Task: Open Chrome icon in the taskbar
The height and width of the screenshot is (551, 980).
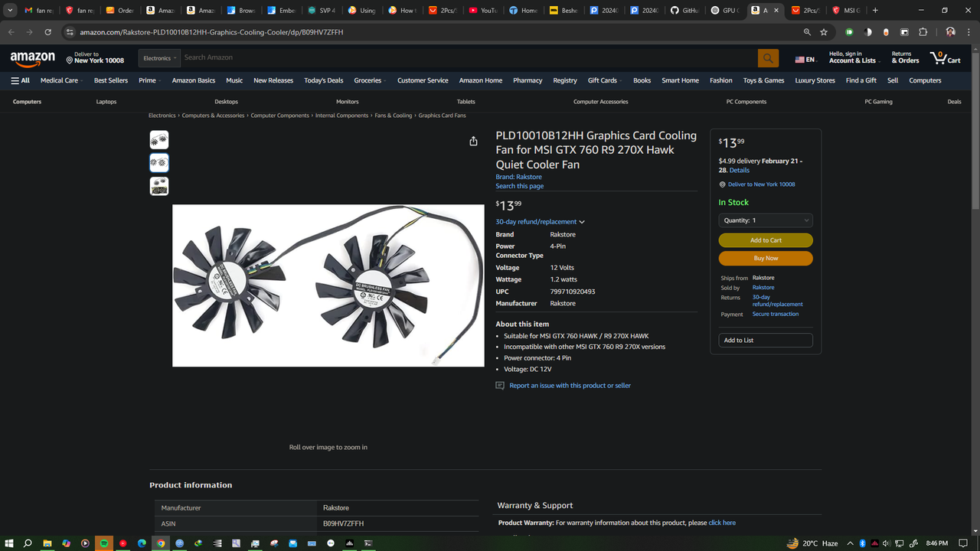Action: 161,543
